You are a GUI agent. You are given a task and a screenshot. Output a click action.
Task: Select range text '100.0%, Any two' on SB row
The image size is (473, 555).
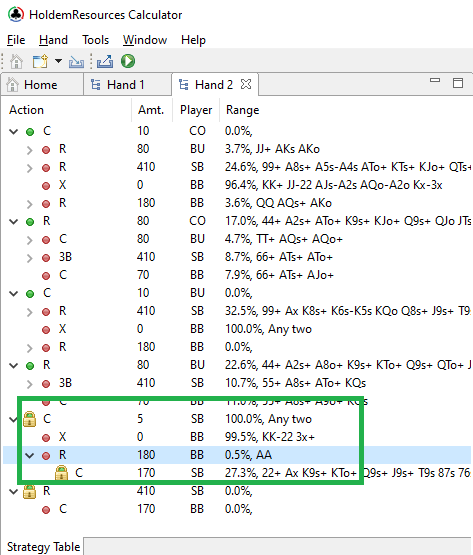point(268,419)
